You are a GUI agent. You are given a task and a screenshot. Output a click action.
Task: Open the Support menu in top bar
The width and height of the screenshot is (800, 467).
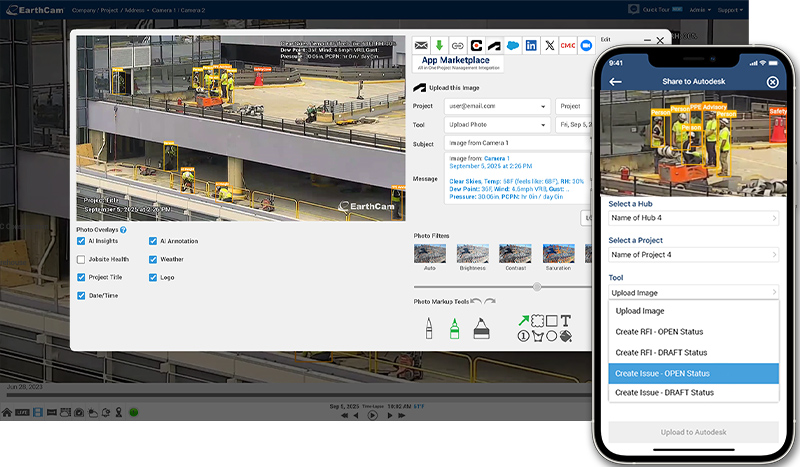pos(730,10)
